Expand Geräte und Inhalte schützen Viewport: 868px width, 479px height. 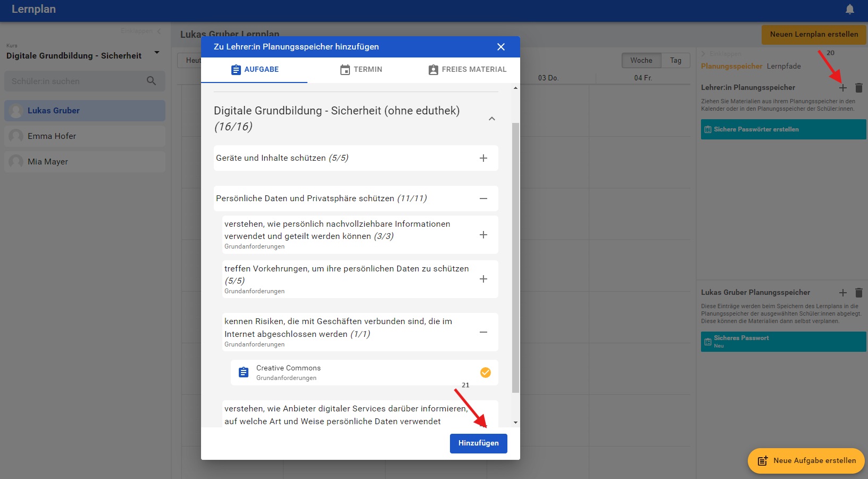tap(483, 158)
